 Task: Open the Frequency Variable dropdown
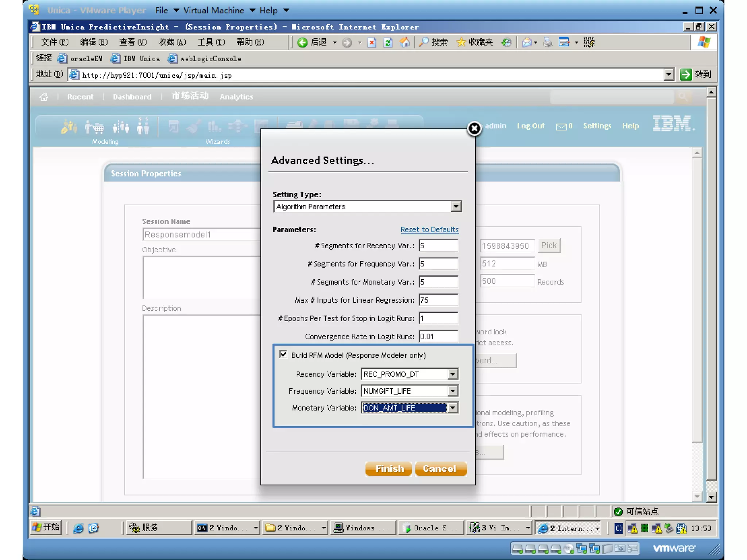(x=452, y=391)
